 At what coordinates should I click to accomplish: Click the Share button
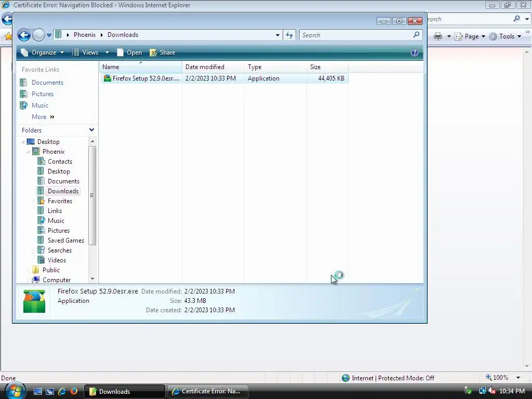point(163,52)
